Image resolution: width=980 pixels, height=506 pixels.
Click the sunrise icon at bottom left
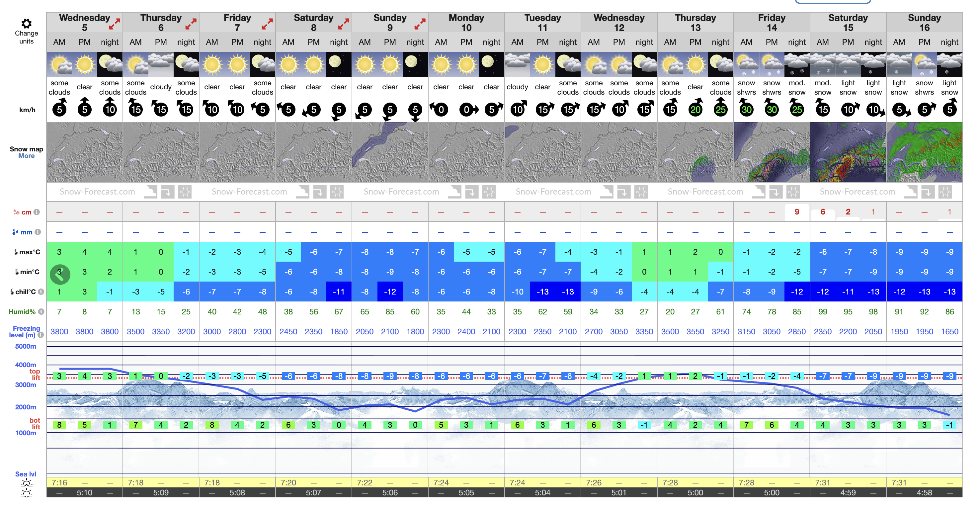coord(26,483)
